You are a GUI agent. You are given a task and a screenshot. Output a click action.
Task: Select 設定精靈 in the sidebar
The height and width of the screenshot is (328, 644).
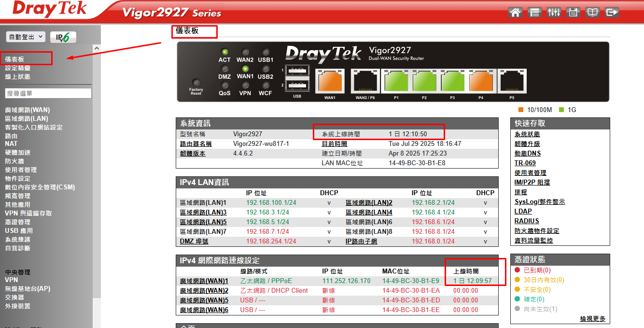pos(18,68)
